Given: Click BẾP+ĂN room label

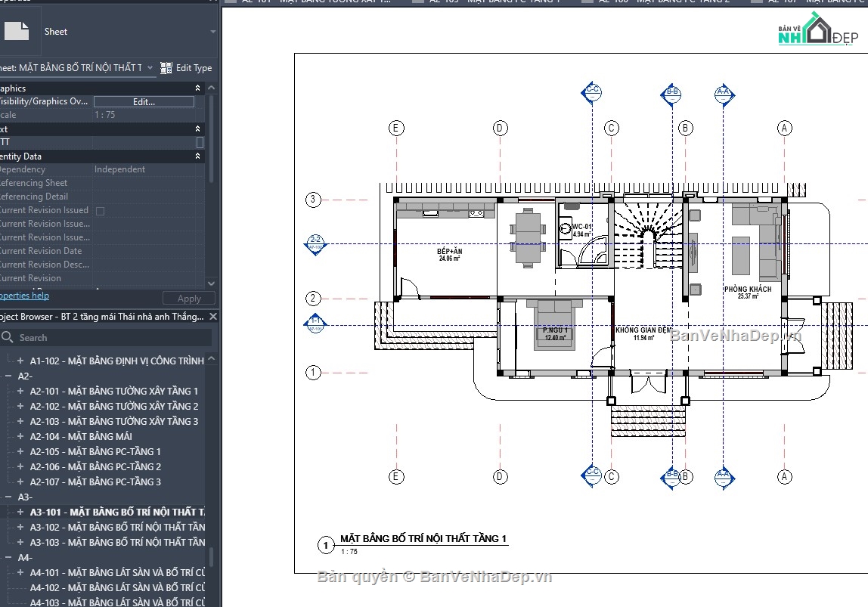Looking at the screenshot, I should click(449, 255).
